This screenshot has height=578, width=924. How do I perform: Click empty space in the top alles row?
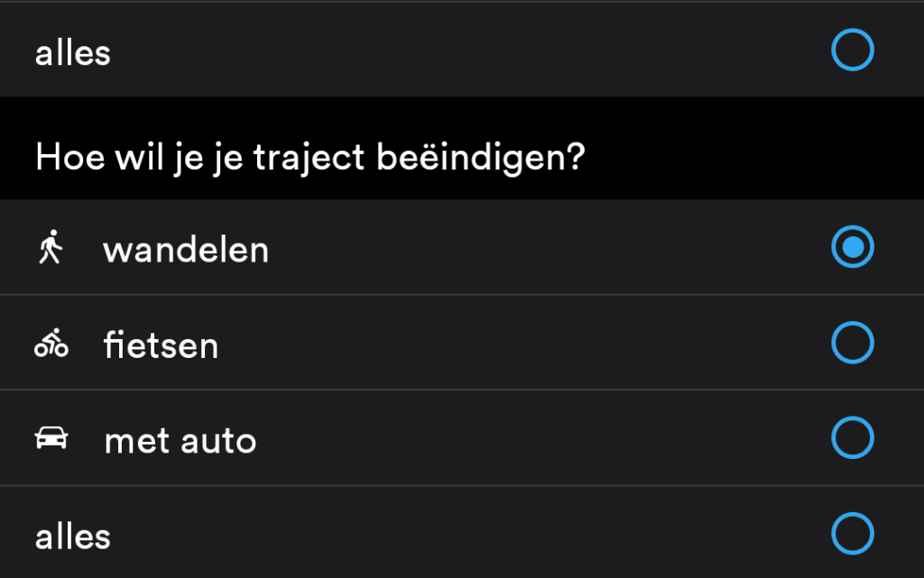point(471,50)
